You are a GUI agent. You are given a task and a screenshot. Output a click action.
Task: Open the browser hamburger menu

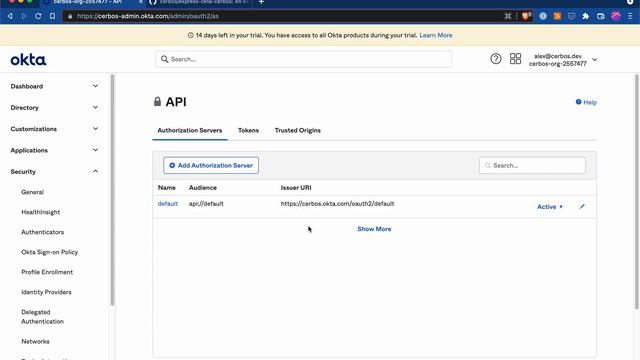click(x=630, y=16)
